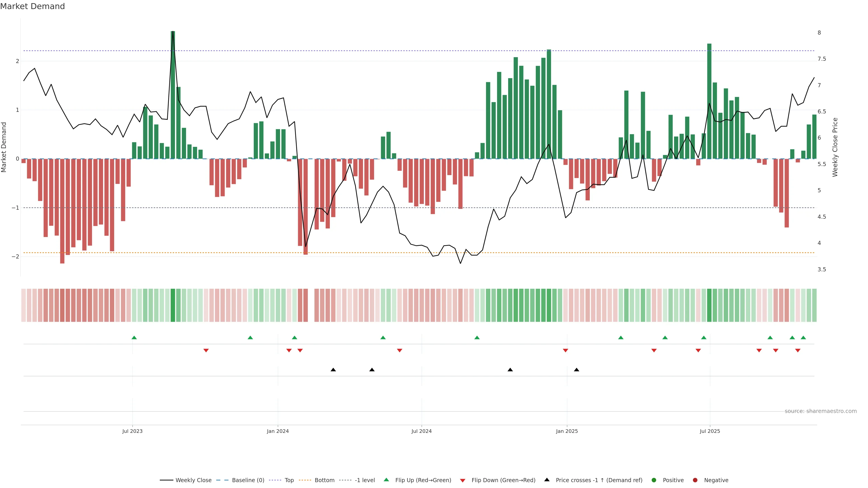Image resolution: width=868 pixels, height=488 pixels.
Task: Click the source: sharemaestro.com text
Action: (x=821, y=411)
